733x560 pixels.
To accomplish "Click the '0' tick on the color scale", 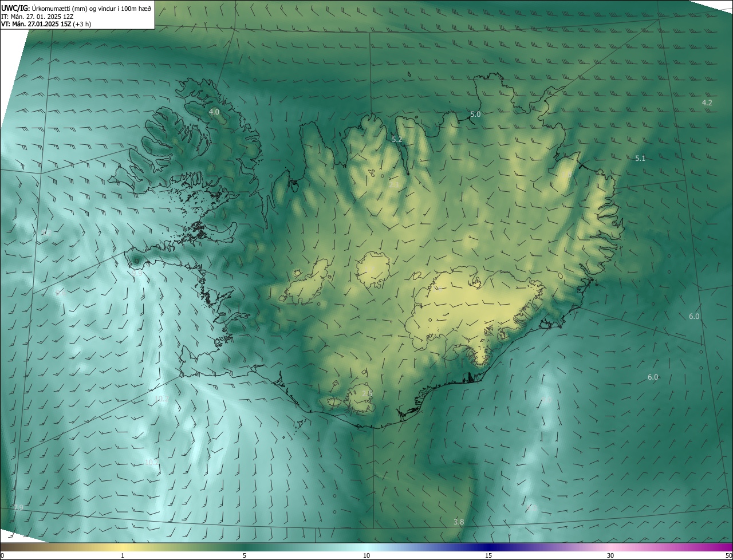I will coord(2,555).
